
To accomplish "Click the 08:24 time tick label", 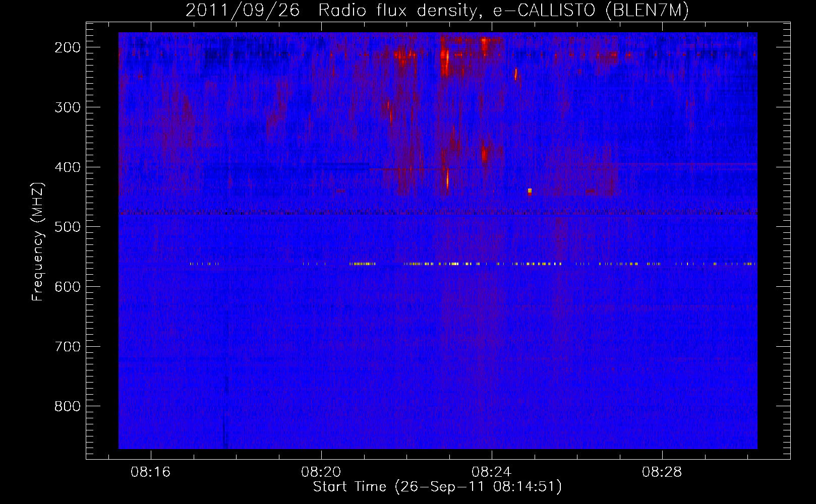I will coord(491,472).
